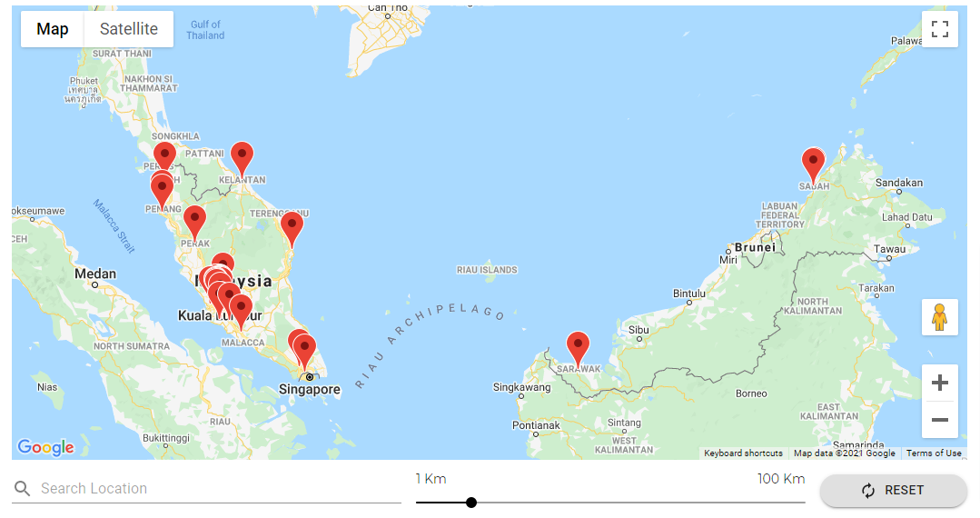Switch to Map view
This screenshot has width=980, height=518.
[x=53, y=29]
